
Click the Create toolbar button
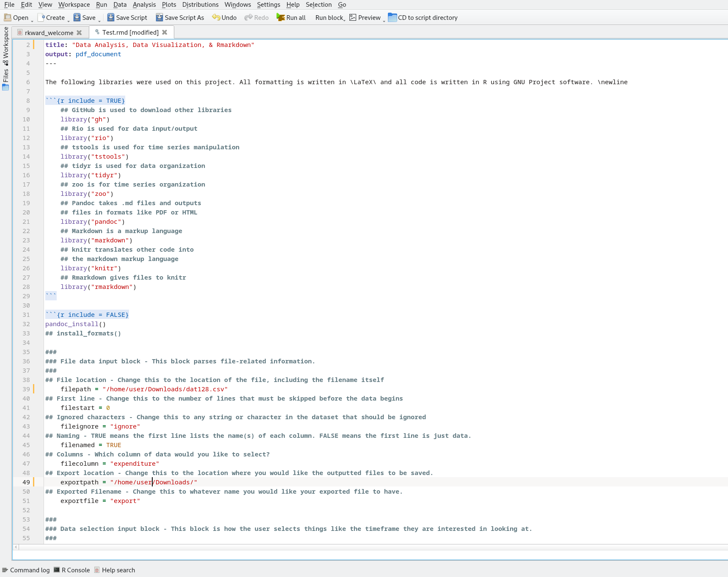[x=51, y=17]
